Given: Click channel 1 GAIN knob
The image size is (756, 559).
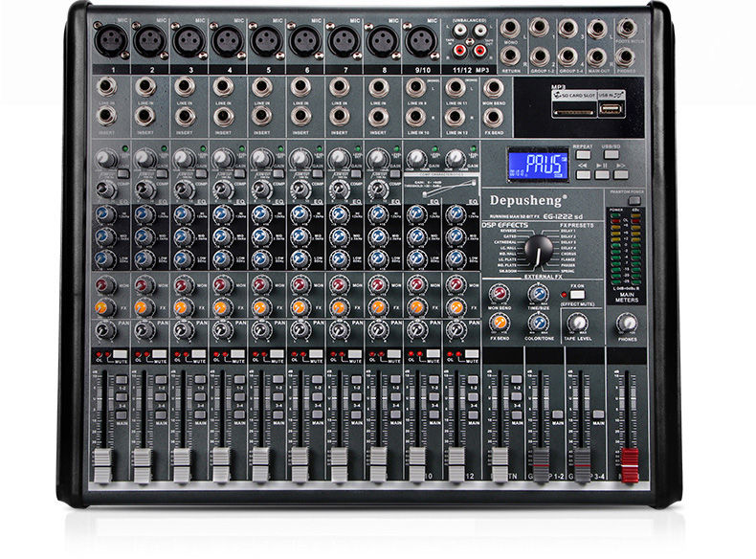Looking at the screenshot, I should (105, 159).
